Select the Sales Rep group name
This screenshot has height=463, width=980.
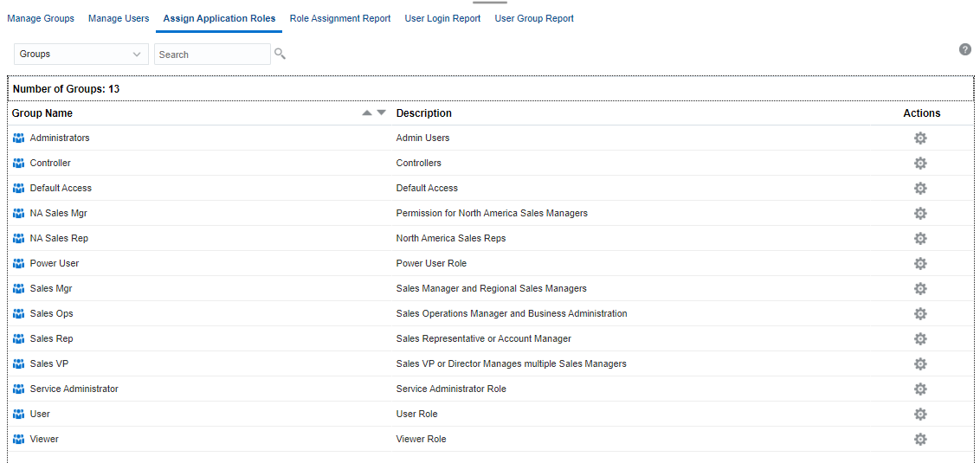[51, 338]
